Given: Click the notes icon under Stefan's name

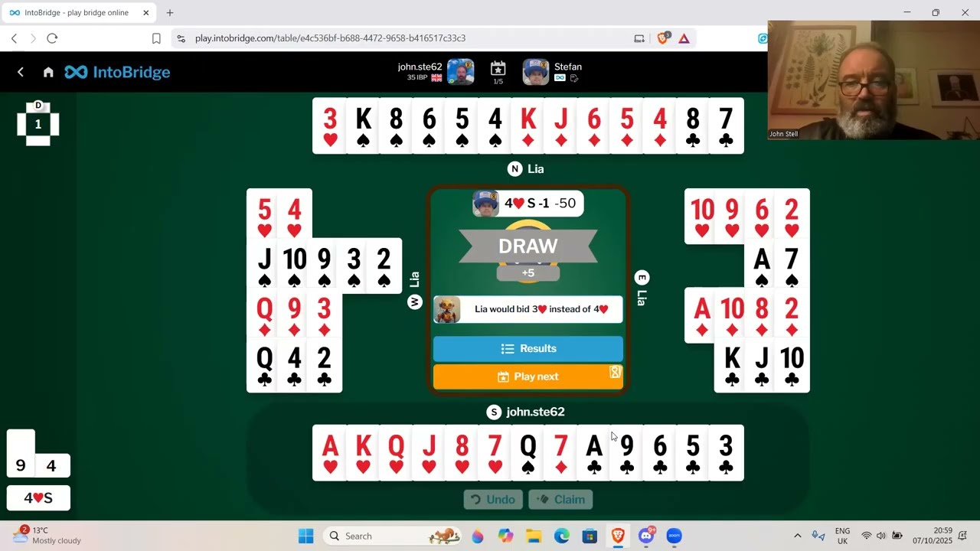Looking at the screenshot, I should 574,78.
